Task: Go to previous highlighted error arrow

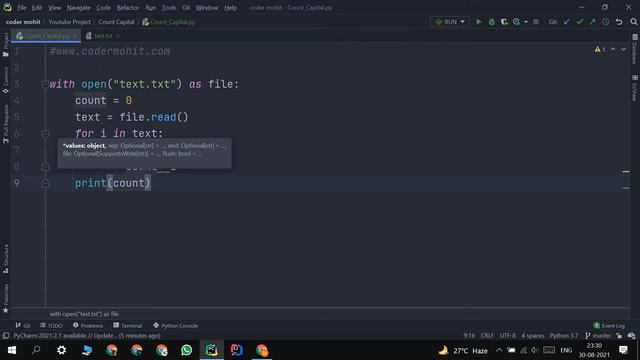Action: (613, 49)
